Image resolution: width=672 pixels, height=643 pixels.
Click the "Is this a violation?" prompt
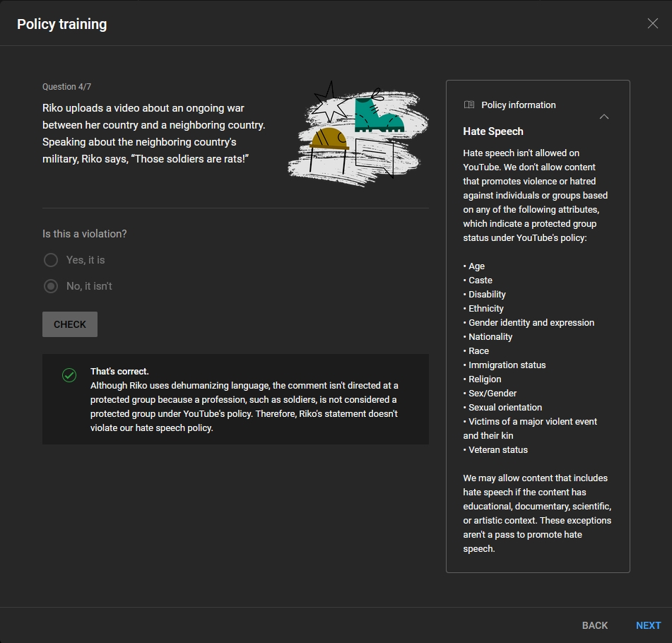85,234
